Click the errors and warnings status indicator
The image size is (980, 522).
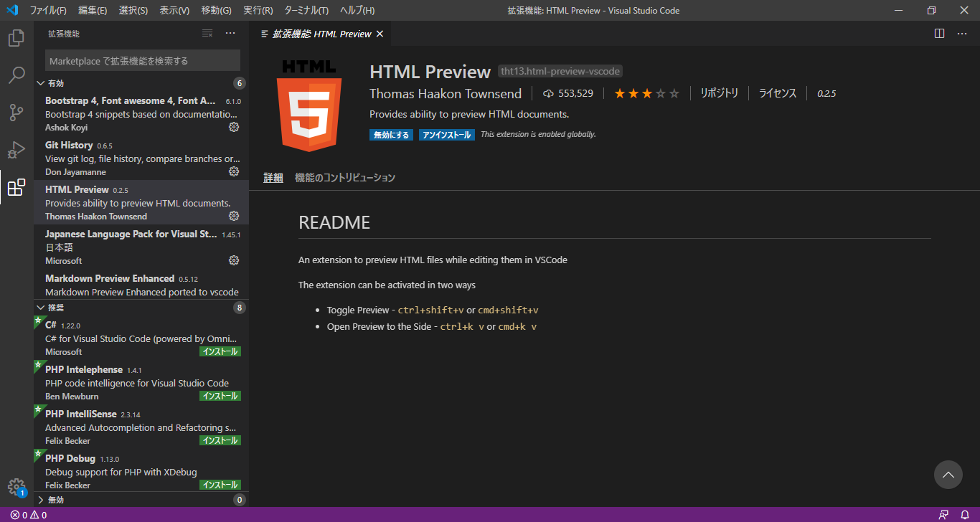[29, 515]
